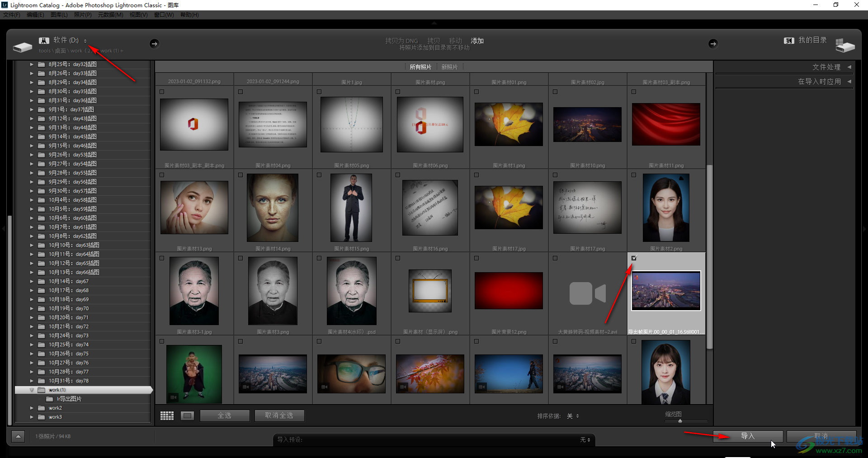Click the source folder list scrollbar

10,320
